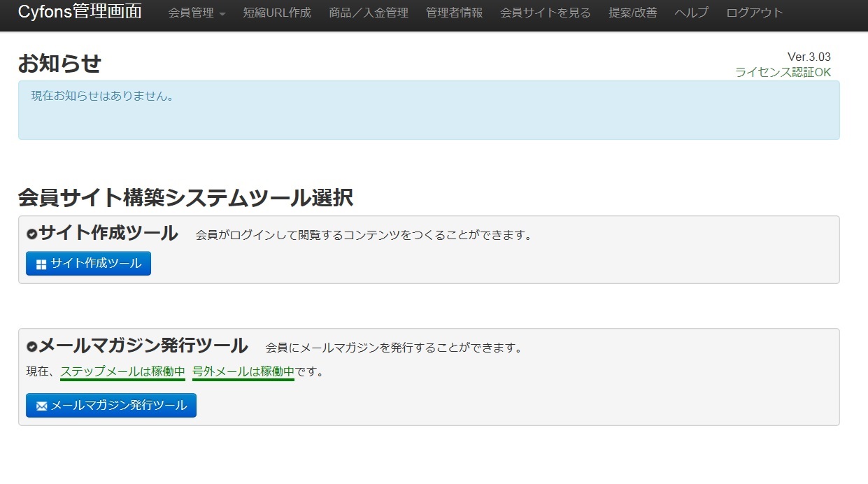The height and width of the screenshot is (484, 868).
Task: Click the check-circle icon beside メールマガジン発行ツール heading
Action: pyautogui.click(x=31, y=347)
